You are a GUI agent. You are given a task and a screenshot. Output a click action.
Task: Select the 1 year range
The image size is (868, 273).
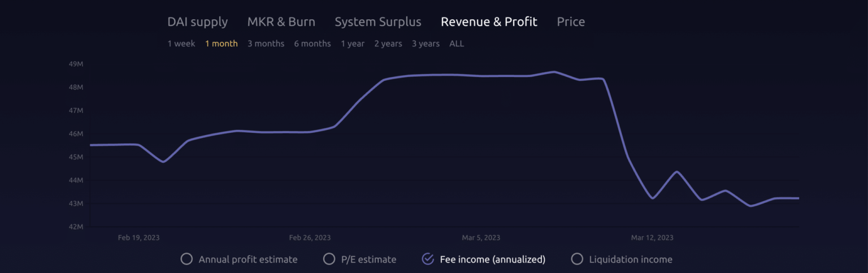pyautogui.click(x=352, y=44)
